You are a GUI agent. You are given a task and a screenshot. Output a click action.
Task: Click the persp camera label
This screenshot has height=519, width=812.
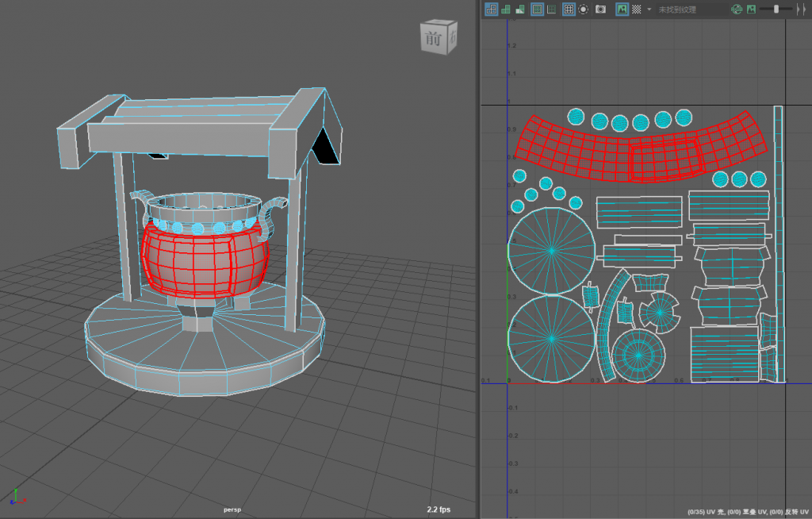click(x=232, y=509)
